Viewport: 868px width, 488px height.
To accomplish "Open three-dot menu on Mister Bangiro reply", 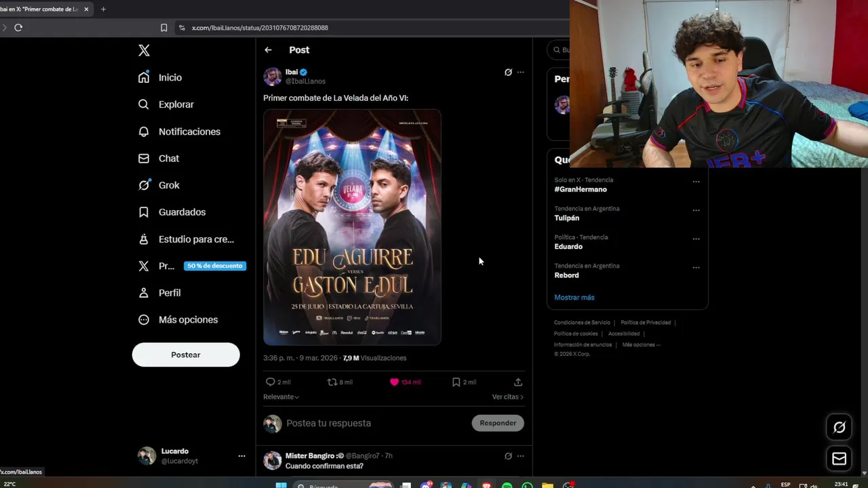I will coord(520,456).
